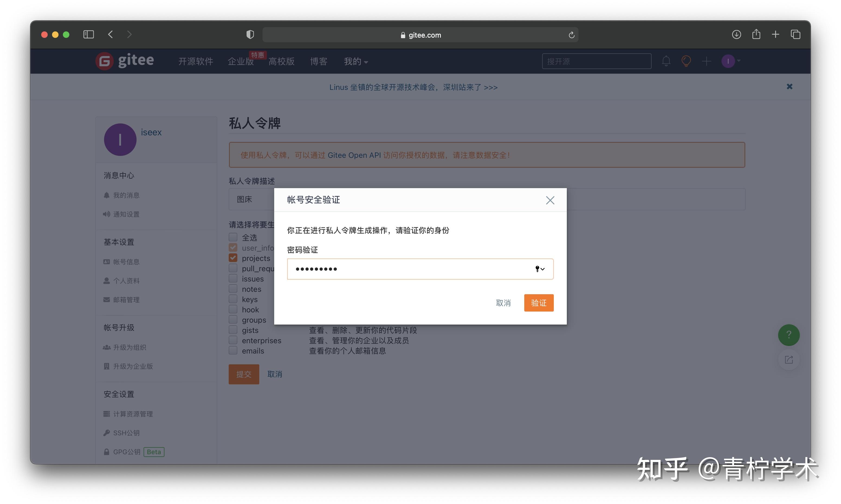Open 通知设置 in the sidebar
Viewport: 841px width, 504px height.
pyautogui.click(x=121, y=214)
